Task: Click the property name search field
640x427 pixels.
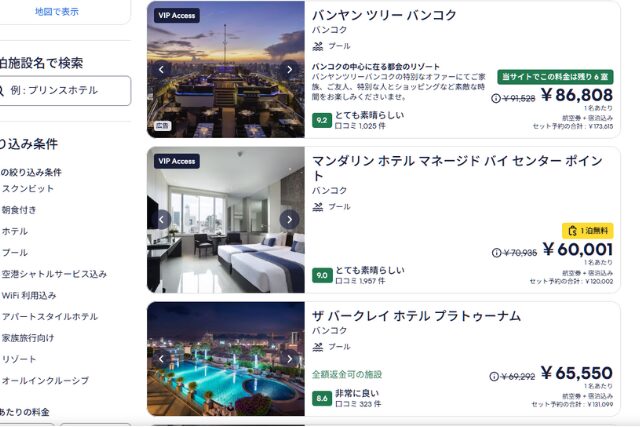Action: tap(65, 91)
